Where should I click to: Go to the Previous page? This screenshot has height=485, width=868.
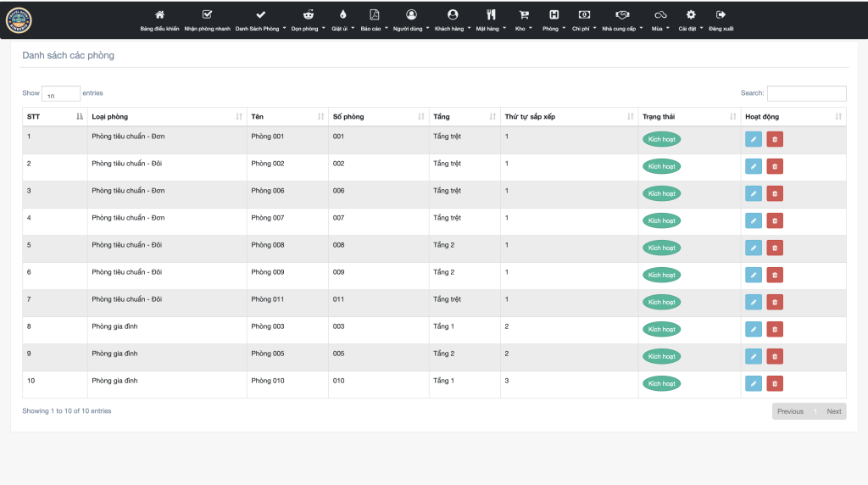790,411
